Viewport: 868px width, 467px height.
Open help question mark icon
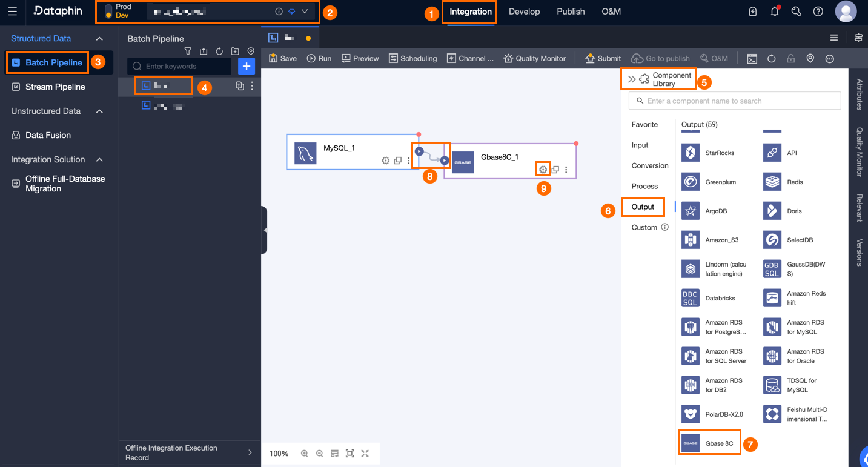[x=818, y=12]
